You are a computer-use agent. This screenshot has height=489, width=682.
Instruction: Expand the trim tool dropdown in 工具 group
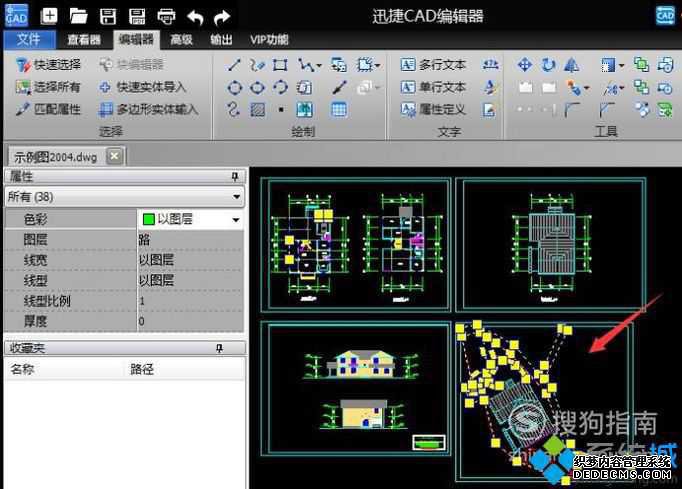point(621,88)
